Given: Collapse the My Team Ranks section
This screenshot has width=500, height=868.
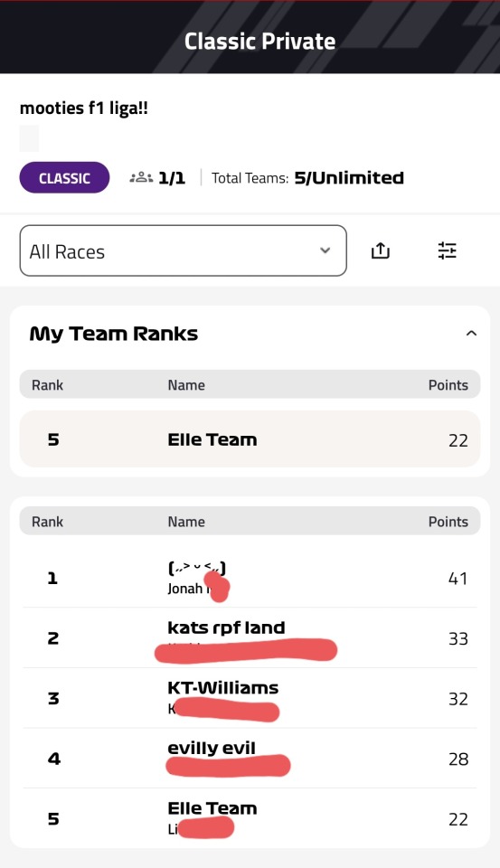Looking at the screenshot, I should tap(471, 334).
